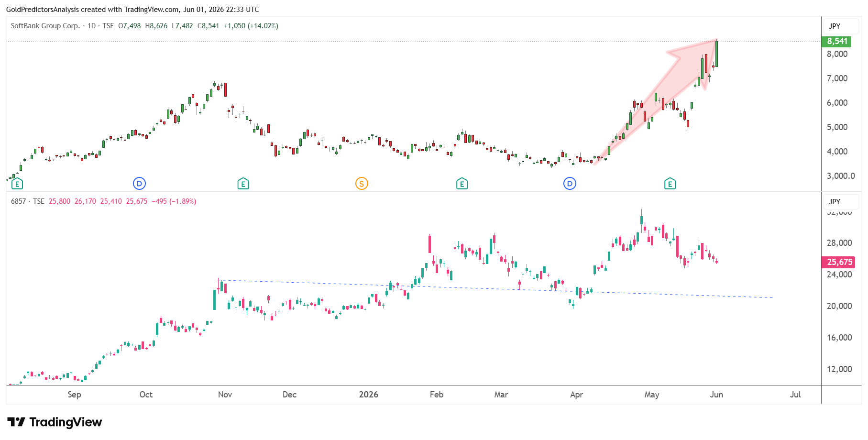Click the 28,000 price axis label
This screenshot has height=440, width=868.
[x=839, y=243]
